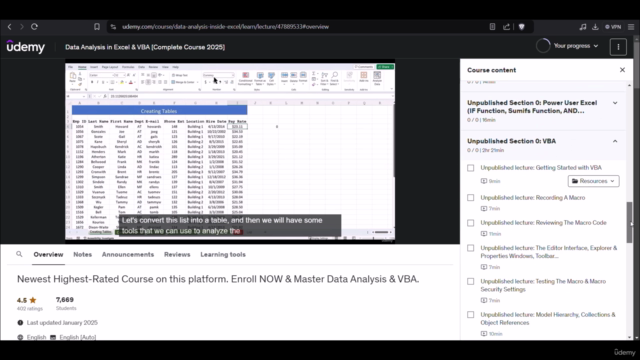The image size is (640, 360).
Task: Switch to the Notes tab
Action: (82, 254)
